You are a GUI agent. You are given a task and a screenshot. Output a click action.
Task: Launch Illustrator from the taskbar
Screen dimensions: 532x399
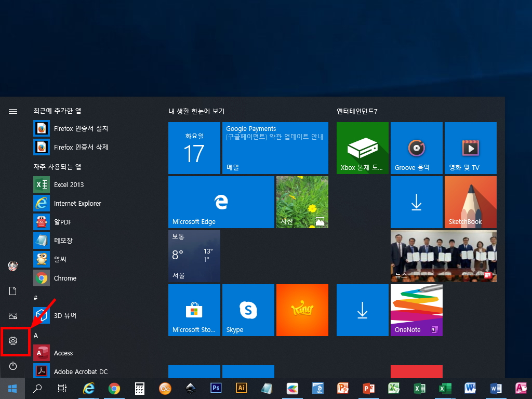242,388
